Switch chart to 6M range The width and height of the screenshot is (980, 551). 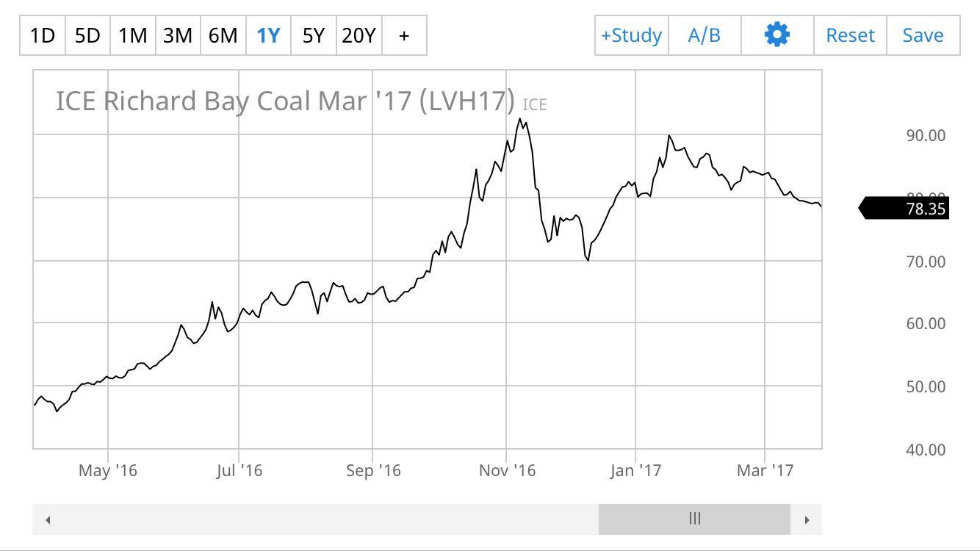(x=223, y=35)
